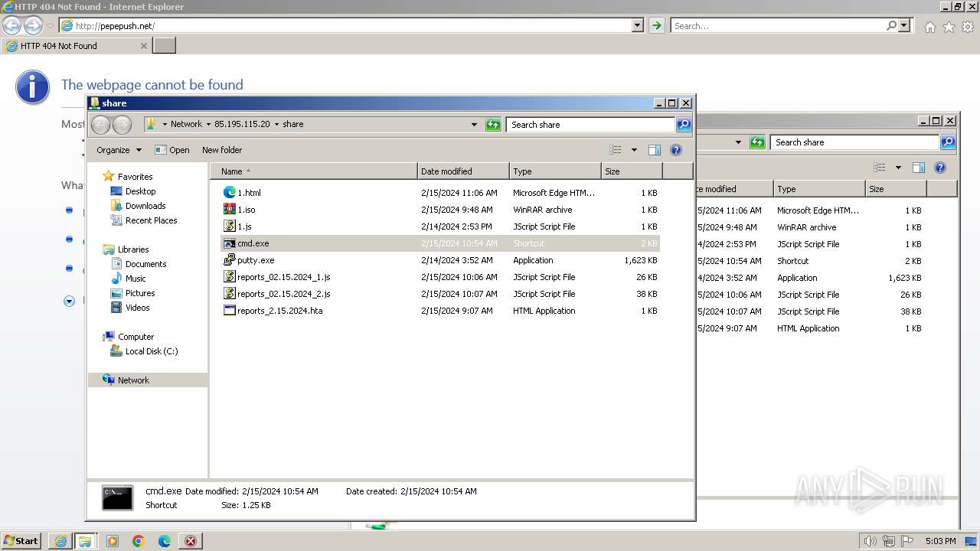Open Videos library
The image size is (980, 551).
(130, 308)
